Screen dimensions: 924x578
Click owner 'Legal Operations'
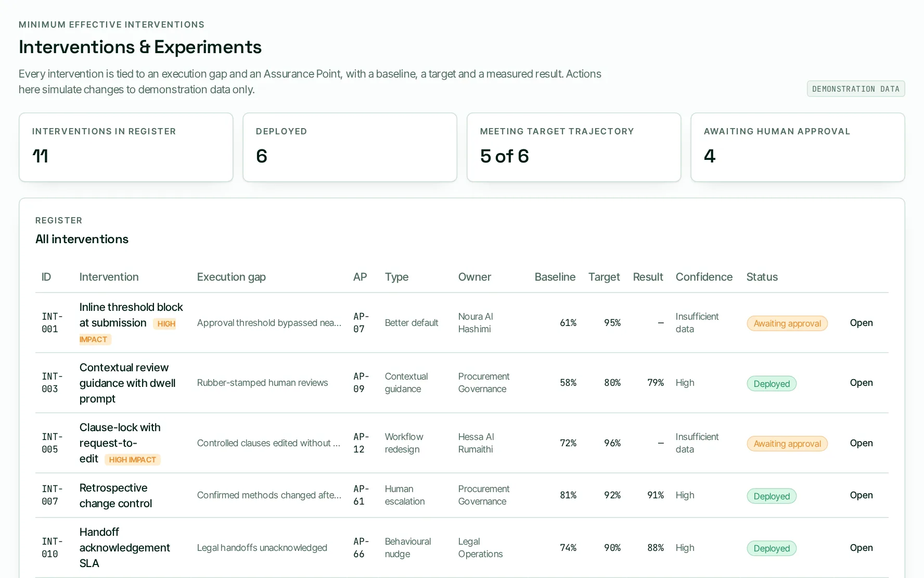pos(480,548)
